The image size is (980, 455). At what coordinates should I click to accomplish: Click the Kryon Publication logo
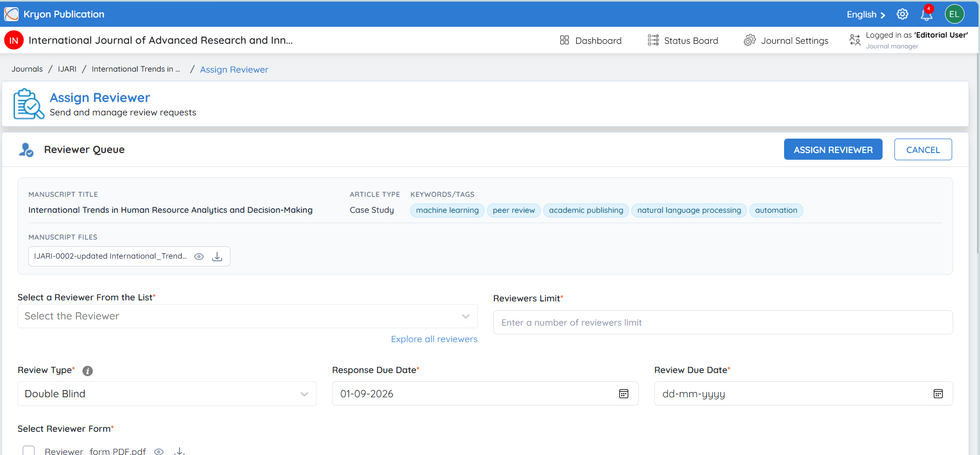(x=11, y=14)
